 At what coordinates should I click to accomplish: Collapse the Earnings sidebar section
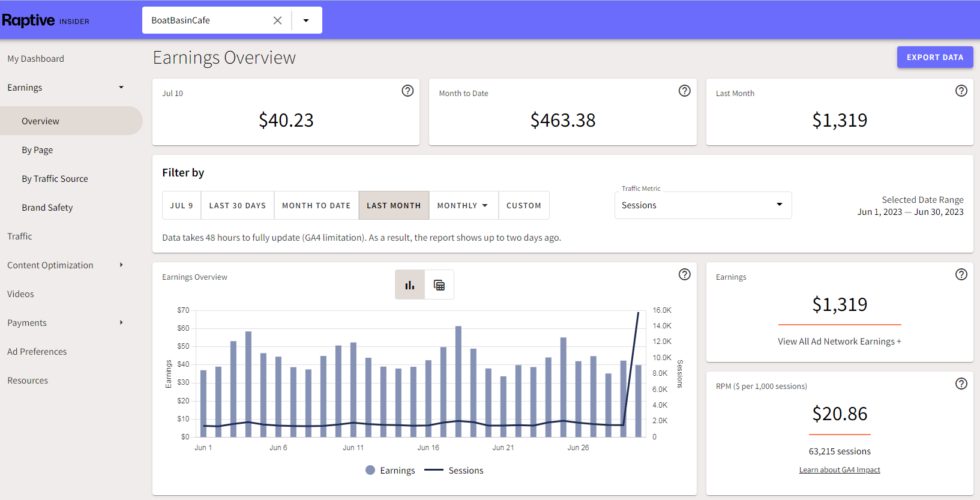(121, 88)
